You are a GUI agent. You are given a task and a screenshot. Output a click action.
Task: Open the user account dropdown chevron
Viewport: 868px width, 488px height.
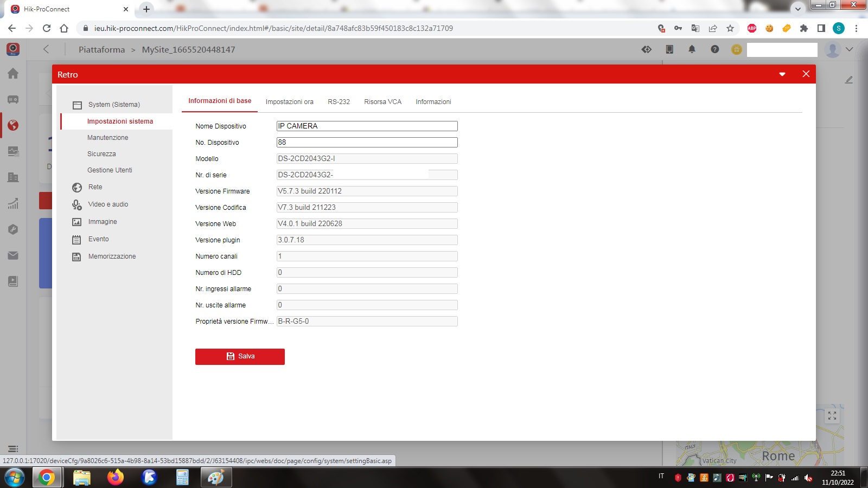click(850, 49)
